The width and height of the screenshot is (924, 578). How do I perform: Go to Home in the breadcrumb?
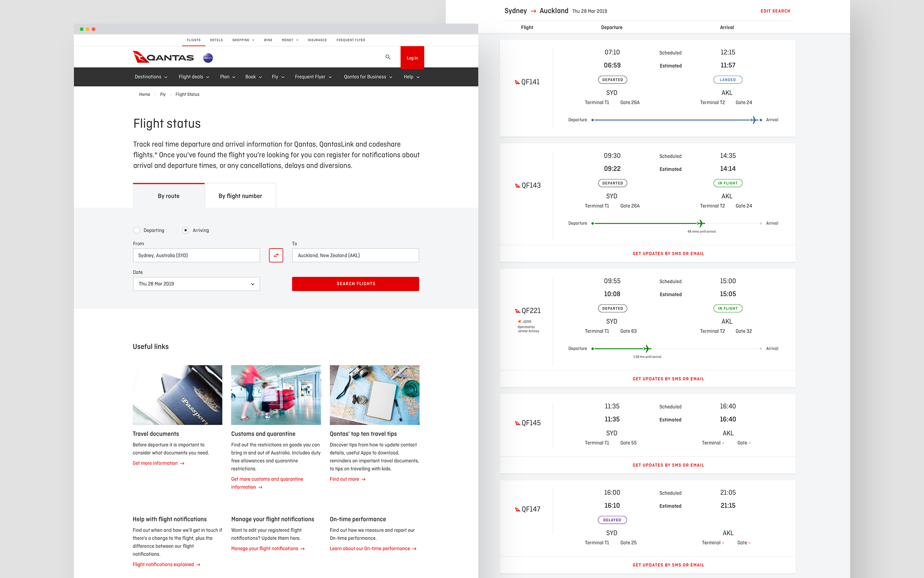[145, 95]
